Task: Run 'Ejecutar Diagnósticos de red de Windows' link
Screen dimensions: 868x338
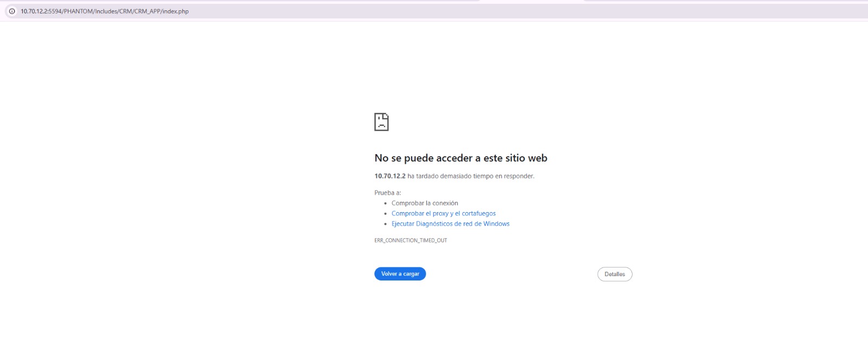Action: point(450,224)
